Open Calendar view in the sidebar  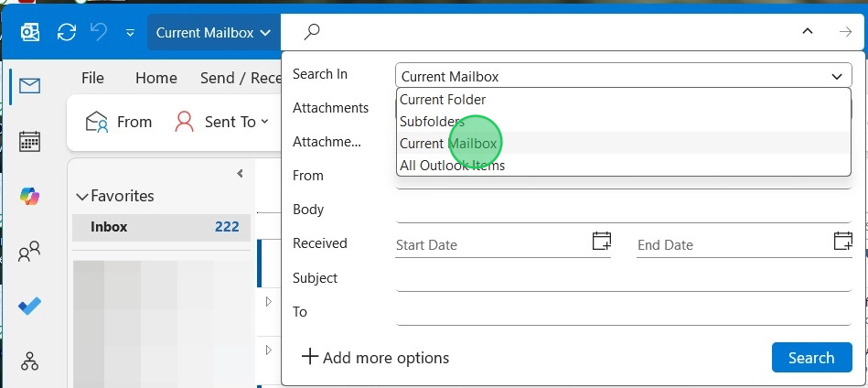coord(29,141)
